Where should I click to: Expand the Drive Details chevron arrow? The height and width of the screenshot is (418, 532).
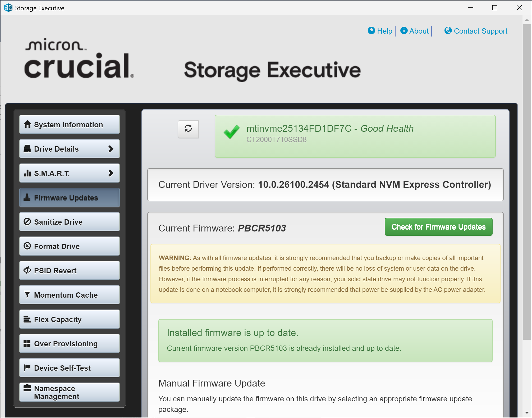(x=111, y=149)
